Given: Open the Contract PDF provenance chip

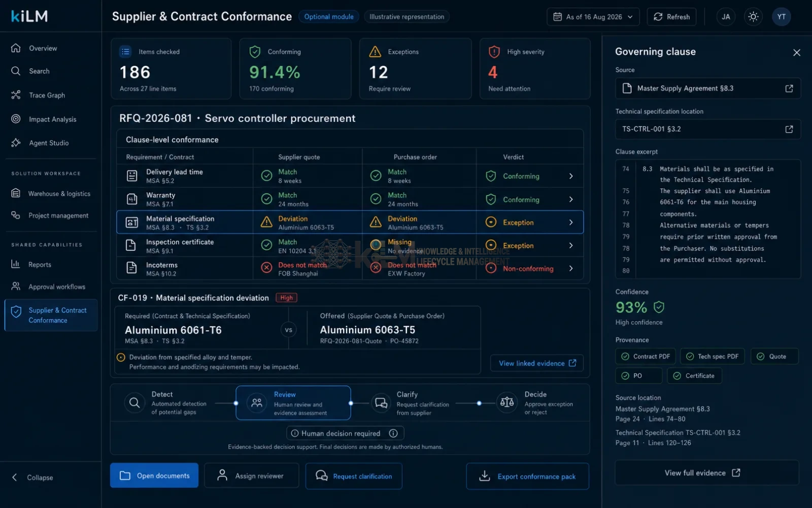Looking at the screenshot, I should tap(646, 357).
